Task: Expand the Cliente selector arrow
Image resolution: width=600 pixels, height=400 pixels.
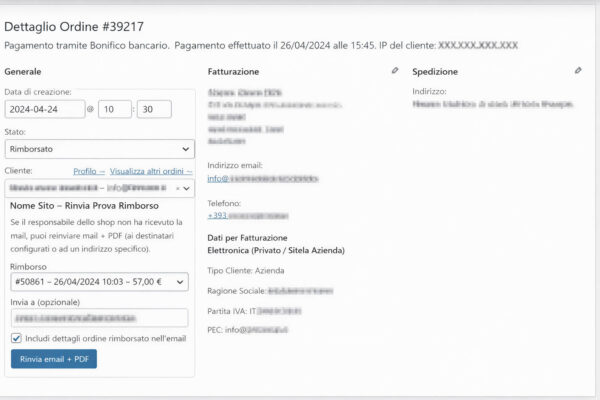Action: click(x=187, y=187)
